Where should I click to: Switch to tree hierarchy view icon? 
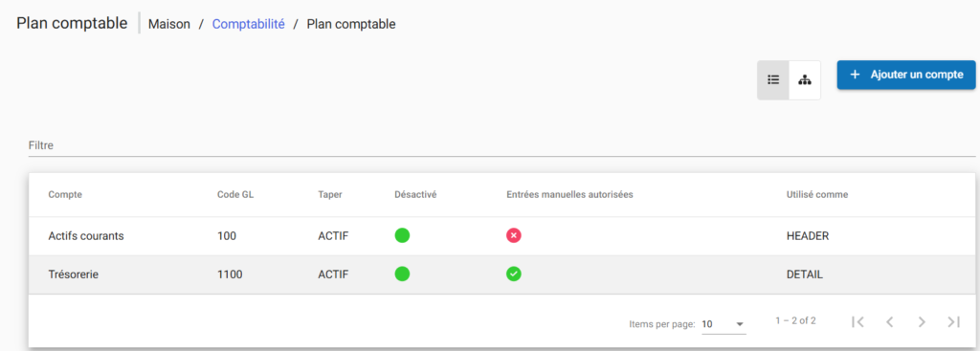[x=804, y=80]
